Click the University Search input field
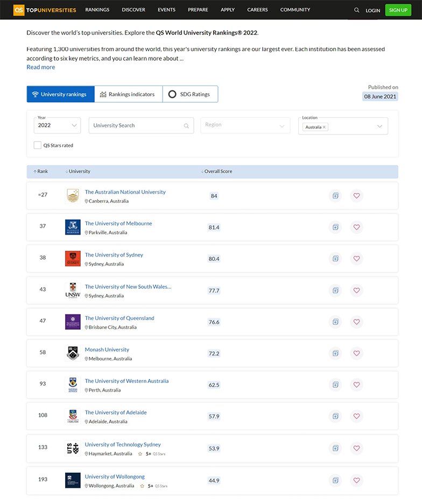 [x=141, y=125]
